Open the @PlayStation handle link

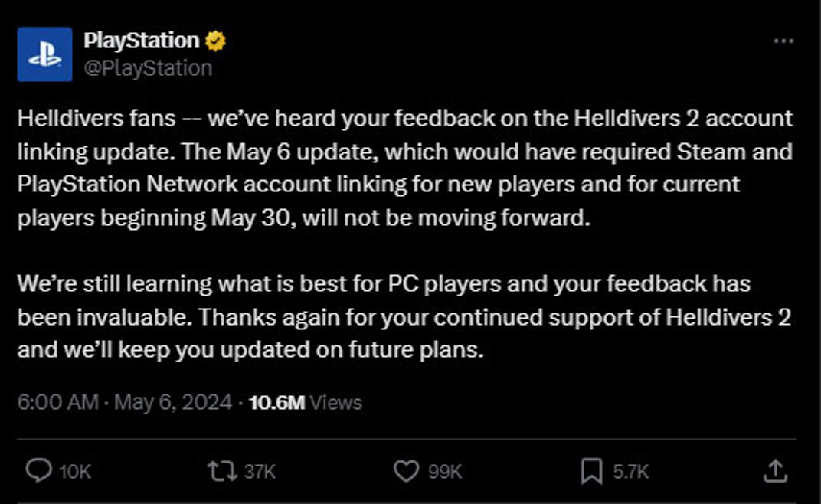tap(147, 68)
